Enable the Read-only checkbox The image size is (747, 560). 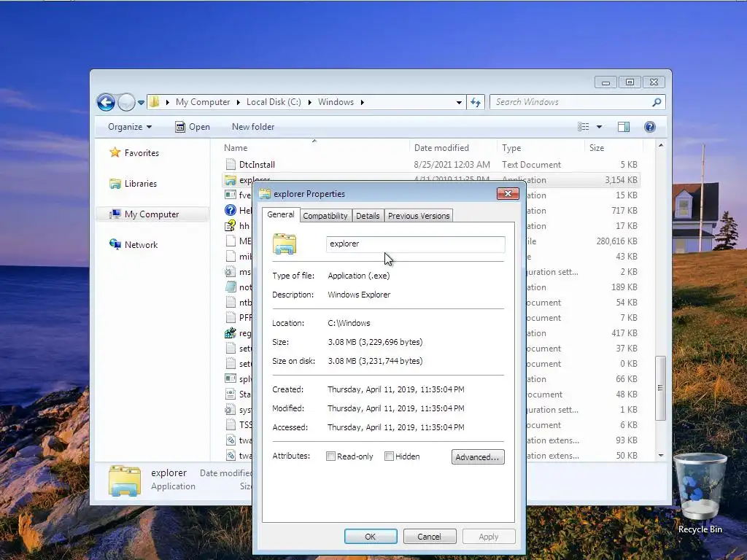[330, 456]
